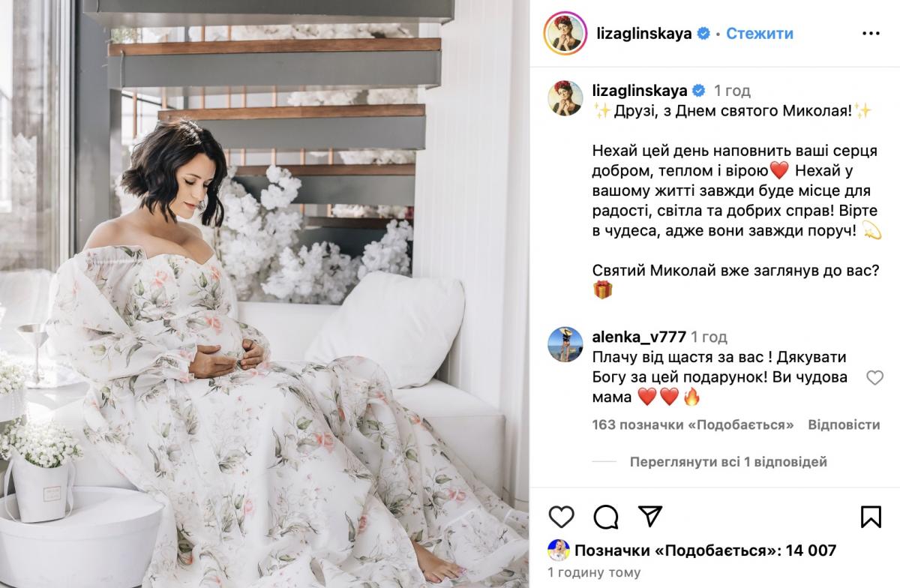This screenshot has height=588, width=900.
Task: Save the post with the bookmark icon
Action: (871, 517)
